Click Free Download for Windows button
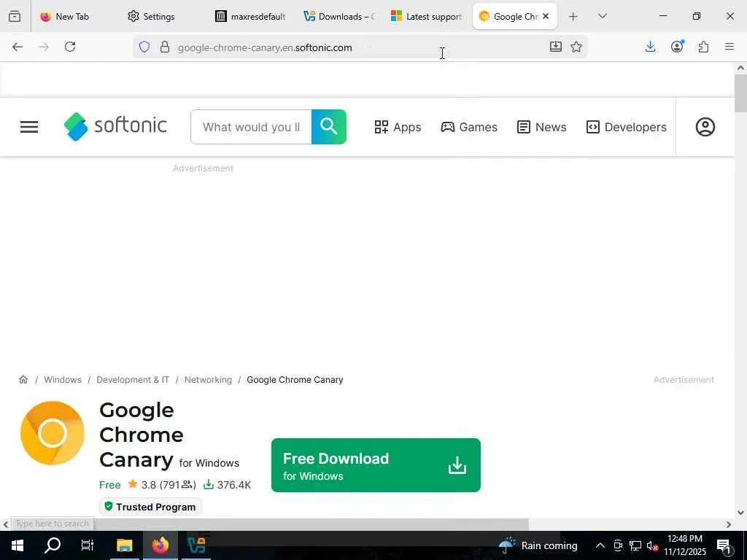Screen dimensions: 747x560 coord(376,465)
